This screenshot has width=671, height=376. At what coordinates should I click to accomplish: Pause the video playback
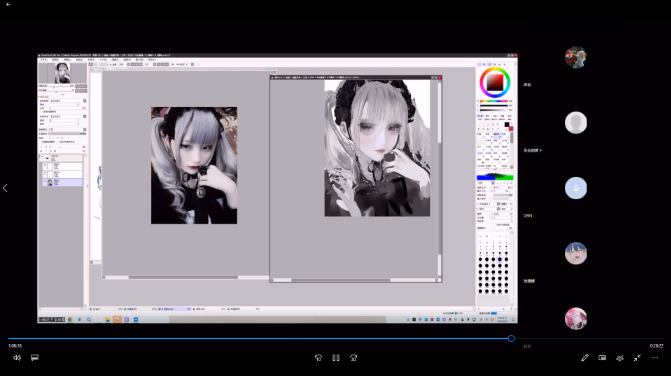[x=336, y=358]
